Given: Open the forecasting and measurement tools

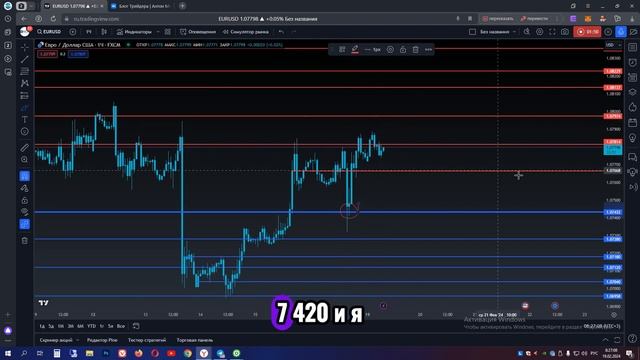Looking at the screenshot, I should tap(24, 96).
